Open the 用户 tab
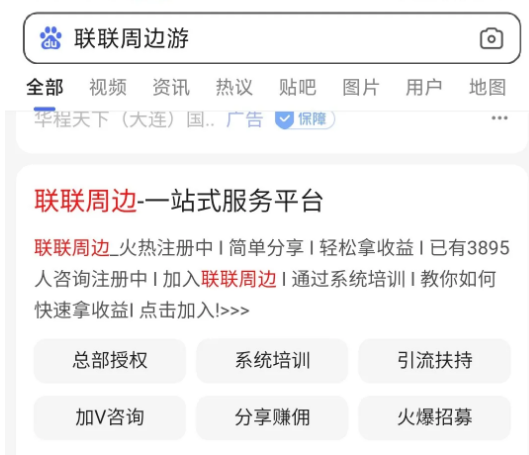This screenshot has width=529, height=455. 424,87
